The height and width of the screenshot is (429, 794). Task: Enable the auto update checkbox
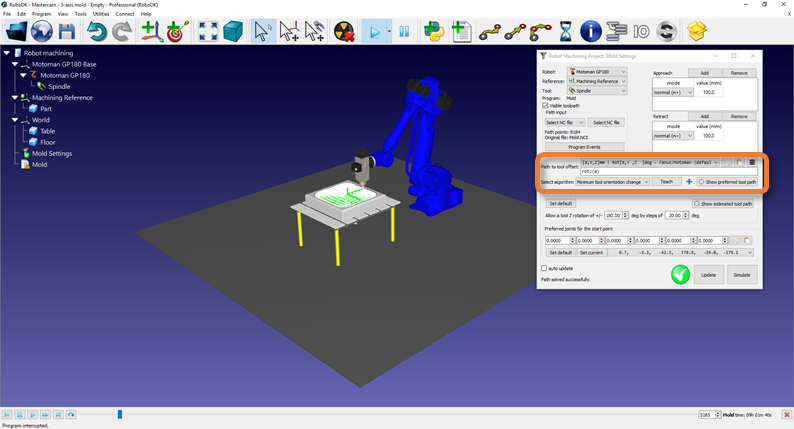tap(544, 268)
